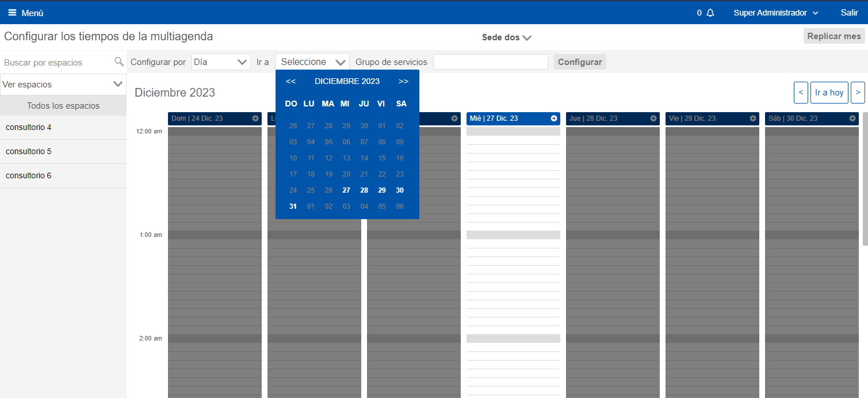The width and height of the screenshot is (868, 398).
Task: Click the add icon on Mié 27 Dic column header
Action: tap(553, 118)
